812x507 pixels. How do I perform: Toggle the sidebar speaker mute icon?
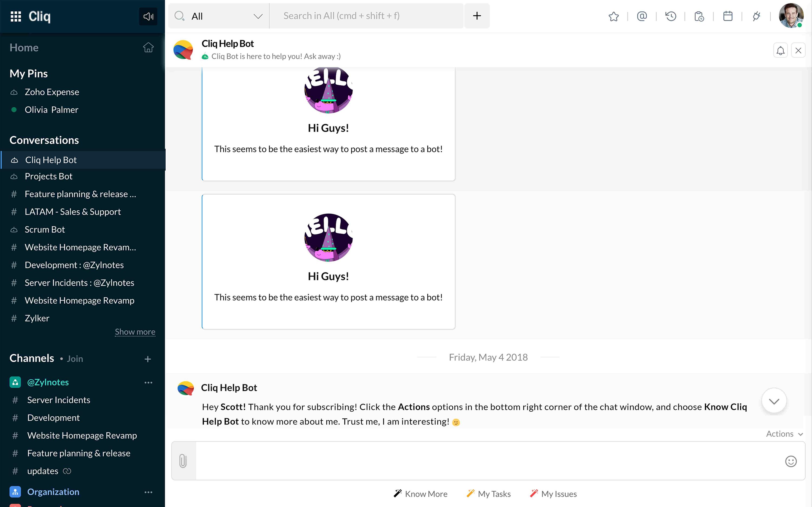[x=148, y=16]
